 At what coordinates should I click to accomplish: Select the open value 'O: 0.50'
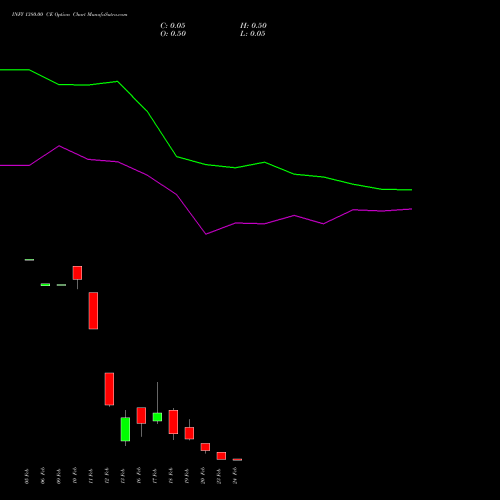pyautogui.click(x=173, y=34)
